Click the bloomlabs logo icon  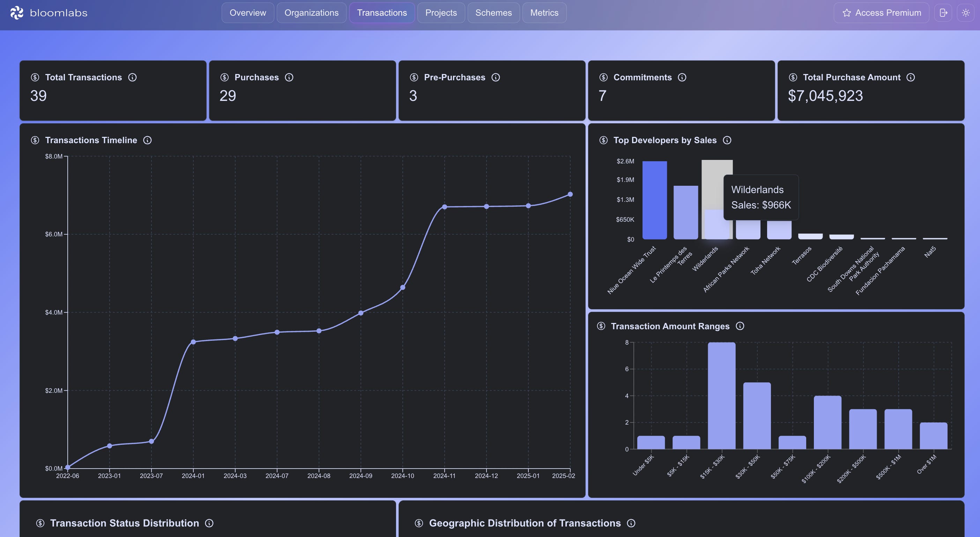point(17,13)
